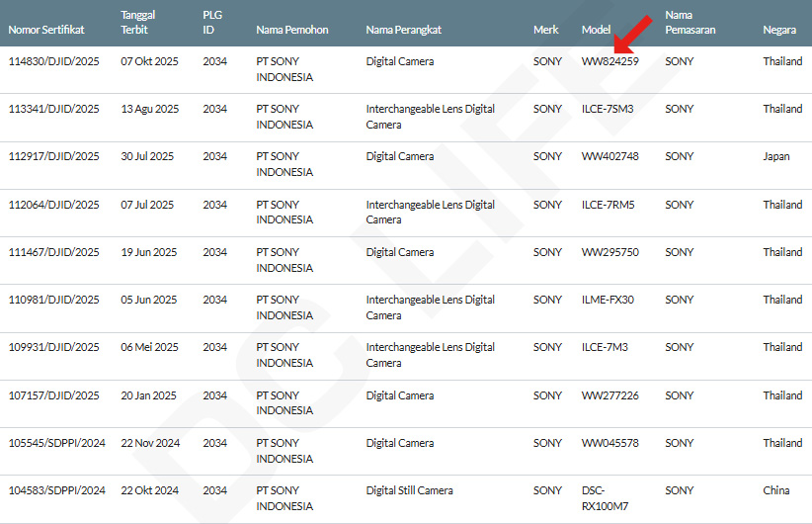Screen dimensions: 812x524
Task: Open certificate 113341/DJID/2025
Action: click(53, 109)
